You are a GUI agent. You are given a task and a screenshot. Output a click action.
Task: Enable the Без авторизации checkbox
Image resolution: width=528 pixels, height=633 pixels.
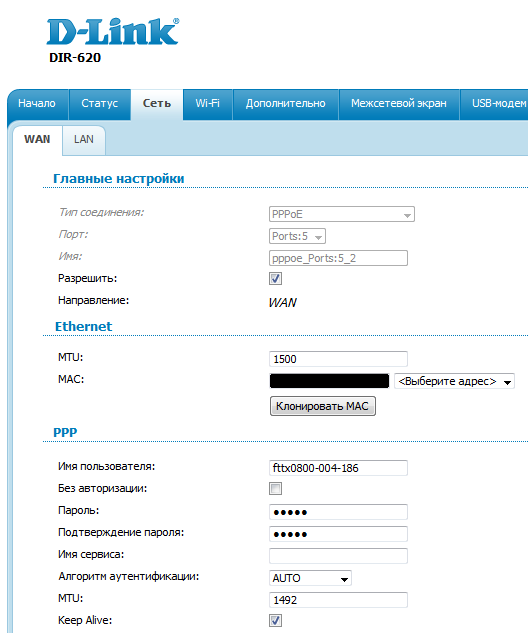(x=275, y=488)
